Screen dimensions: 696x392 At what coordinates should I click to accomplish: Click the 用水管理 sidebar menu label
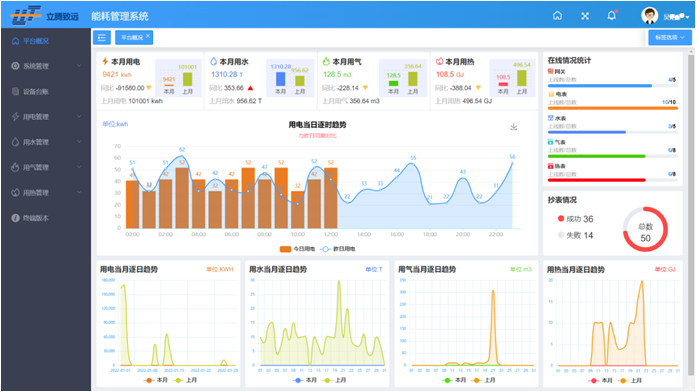tap(36, 142)
